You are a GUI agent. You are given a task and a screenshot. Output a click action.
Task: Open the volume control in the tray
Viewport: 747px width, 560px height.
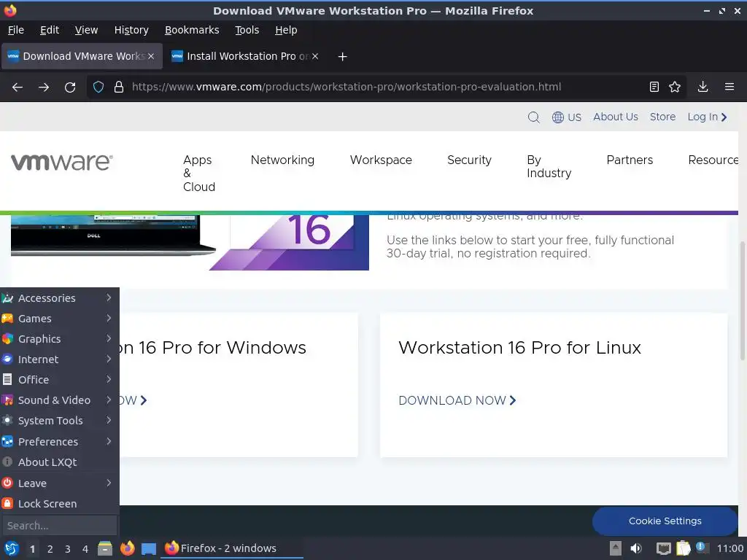tap(635, 548)
